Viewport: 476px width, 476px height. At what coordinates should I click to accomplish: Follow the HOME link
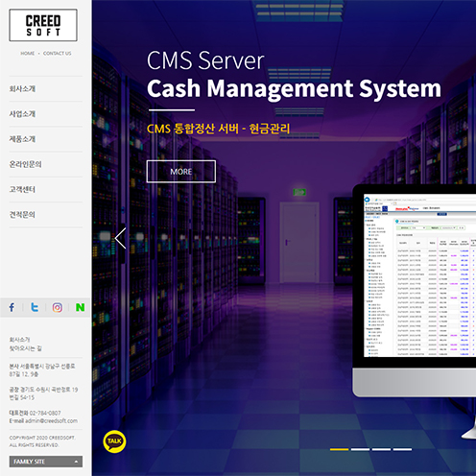tap(28, 54)
